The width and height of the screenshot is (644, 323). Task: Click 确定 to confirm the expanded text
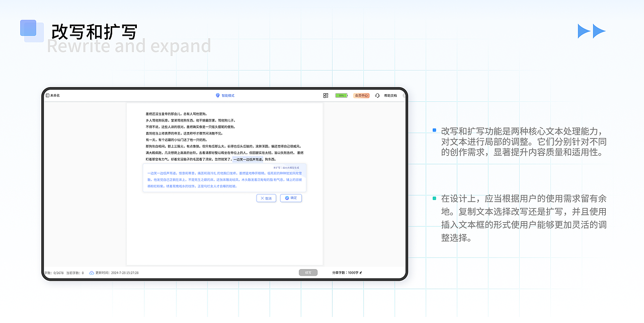pyautogui.click(x=291, y=198)
